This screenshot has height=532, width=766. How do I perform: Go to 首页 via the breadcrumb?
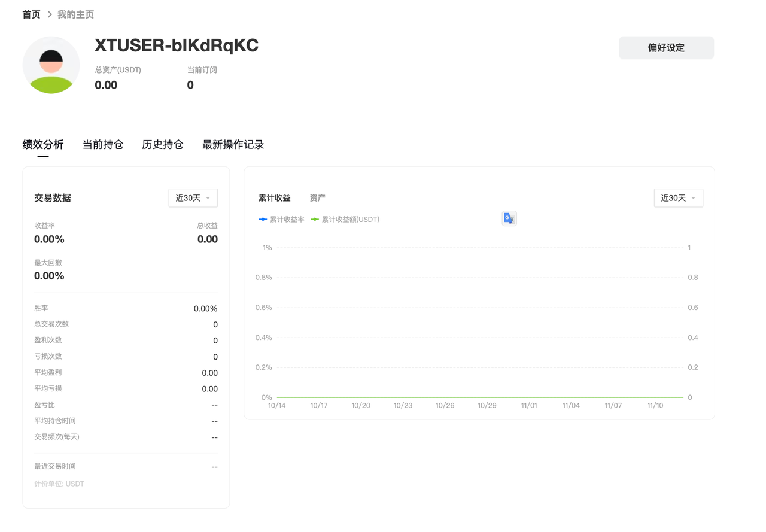pyautogui.click(x=31, y=14)
